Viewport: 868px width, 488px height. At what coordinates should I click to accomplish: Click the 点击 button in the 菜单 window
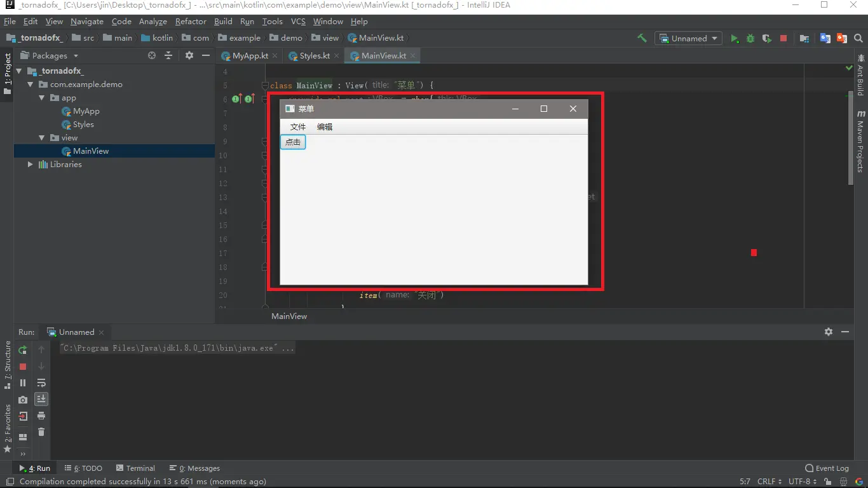[x=293, y=142]
